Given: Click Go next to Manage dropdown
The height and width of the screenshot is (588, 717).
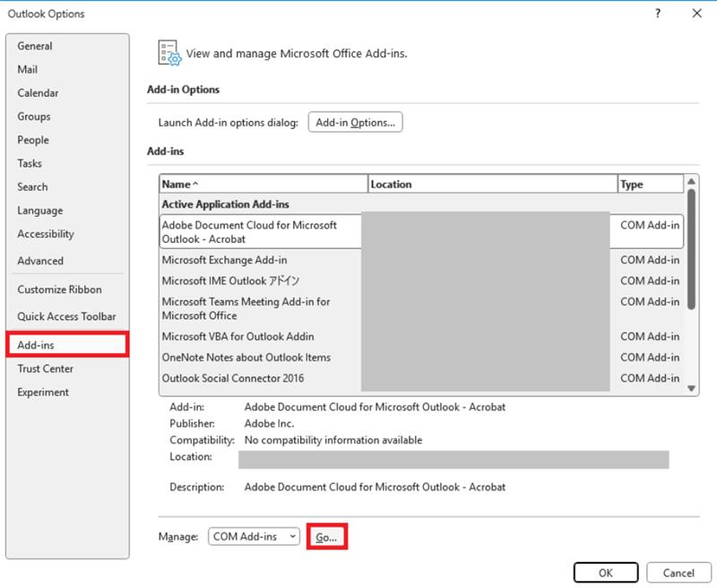Looking at the screenshot, I should 326,537.
